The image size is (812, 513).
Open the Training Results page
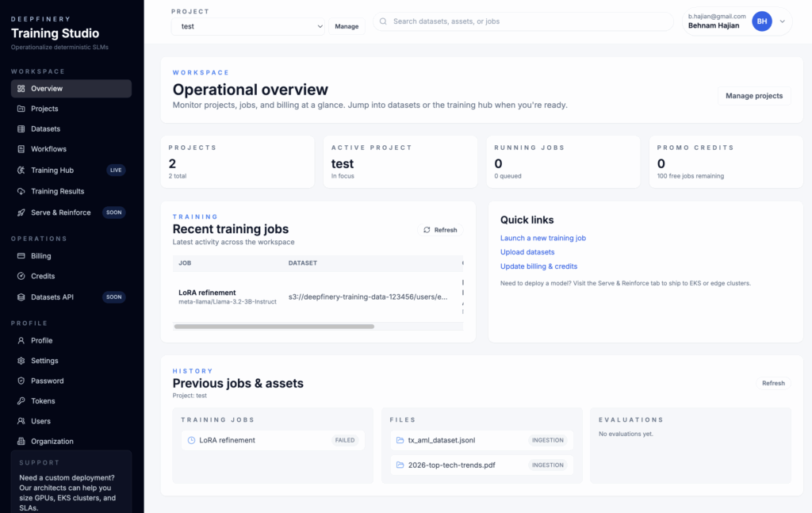pos(57,191)
